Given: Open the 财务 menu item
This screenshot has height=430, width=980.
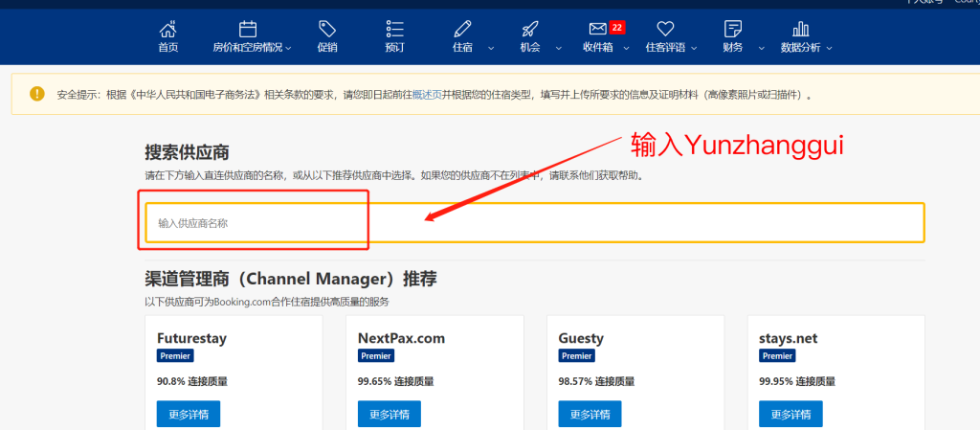Looking at the screenshot, I should click(x=733, y=36).
